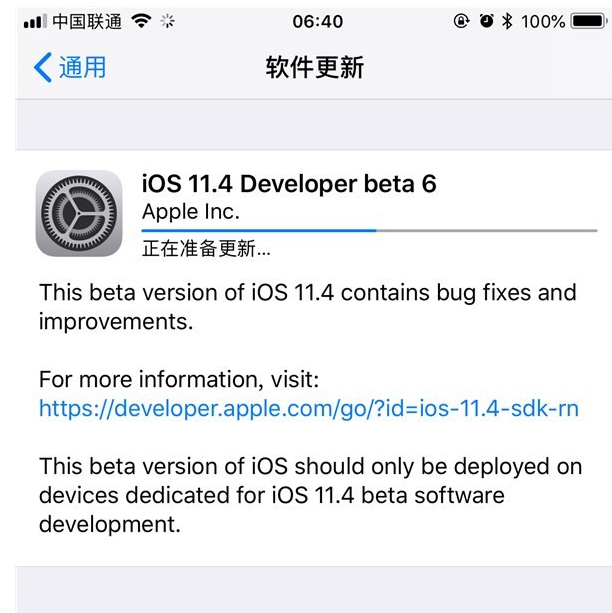Tap the 软件更新 page title
Viewport: 612px width, 613px height.
[x=314, y=67]
